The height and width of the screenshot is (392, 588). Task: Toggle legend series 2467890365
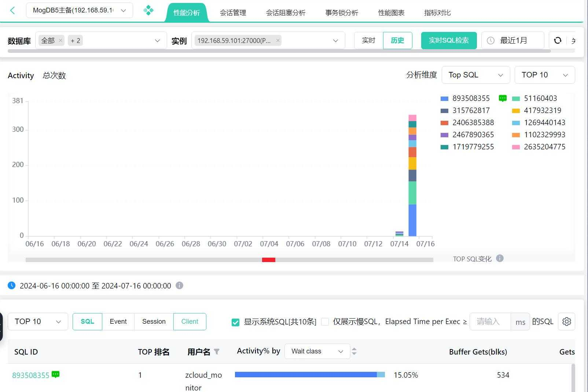[x=467, y=135]
